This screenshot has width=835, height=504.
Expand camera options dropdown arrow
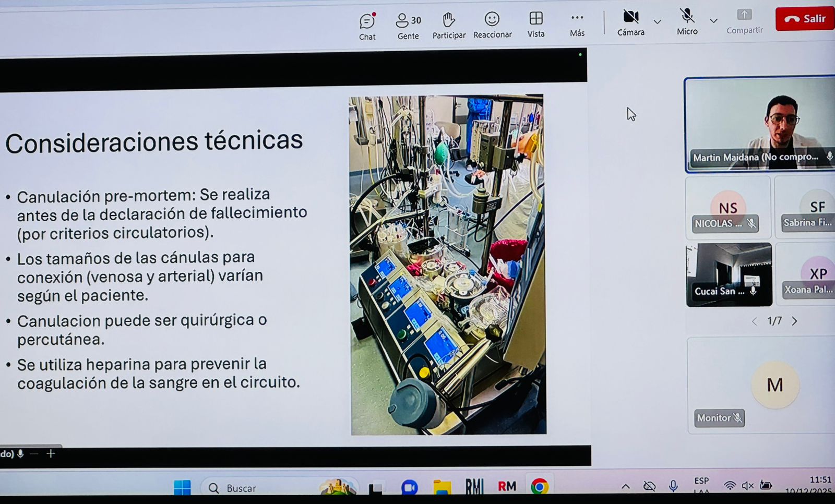click(x=658, y=22)
